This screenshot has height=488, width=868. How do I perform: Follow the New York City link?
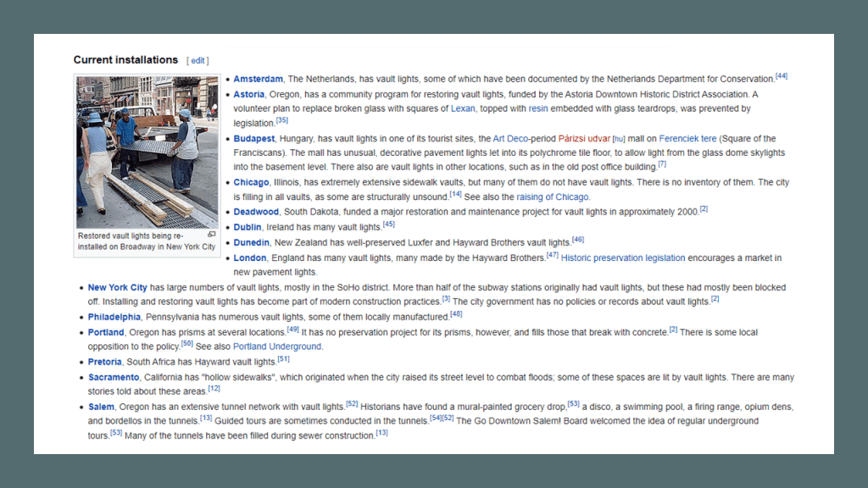click(x=117, y=288)
